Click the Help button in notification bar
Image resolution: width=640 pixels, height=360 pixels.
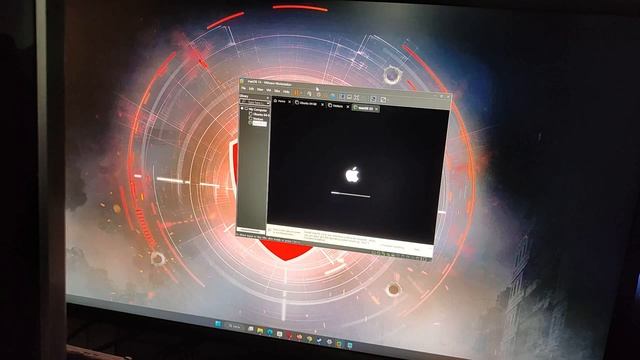[x=417, y=249]
